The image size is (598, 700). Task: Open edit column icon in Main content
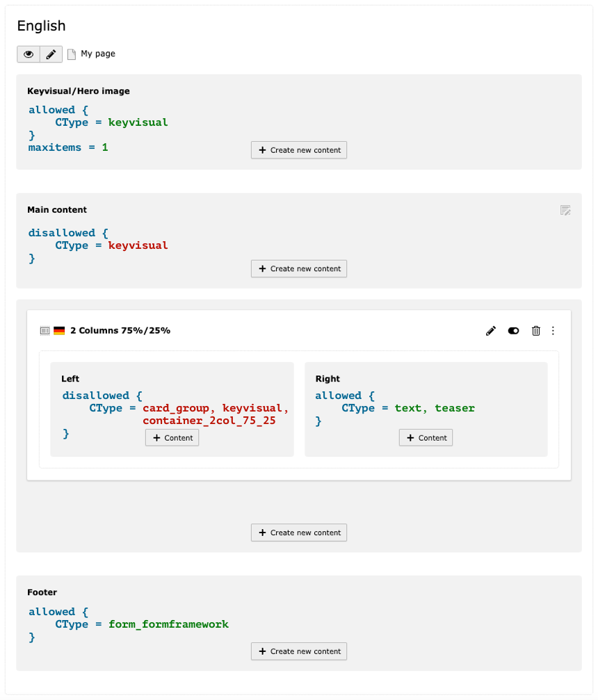(x=565, y=210)
